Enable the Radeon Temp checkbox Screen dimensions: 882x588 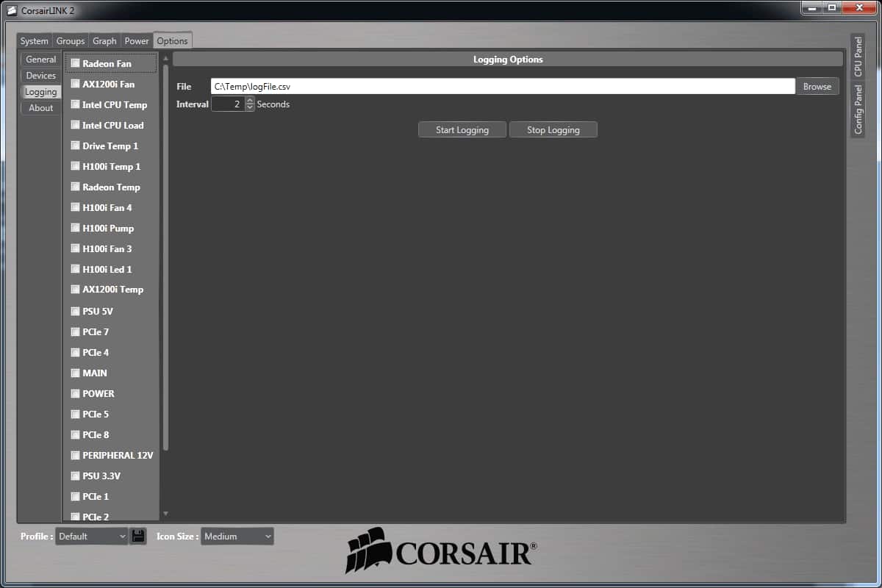click(75, 187)
